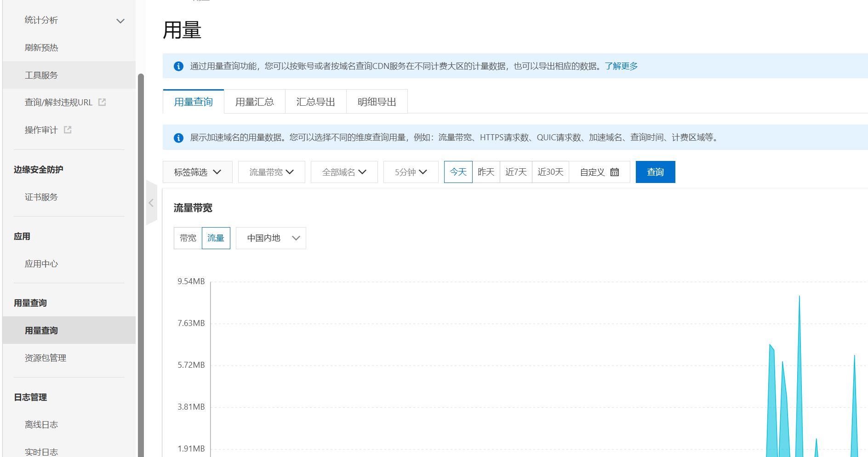
Task: Click the sidebar vertical scrollbar
Action: pyautogui.click(x=141, y=265)
